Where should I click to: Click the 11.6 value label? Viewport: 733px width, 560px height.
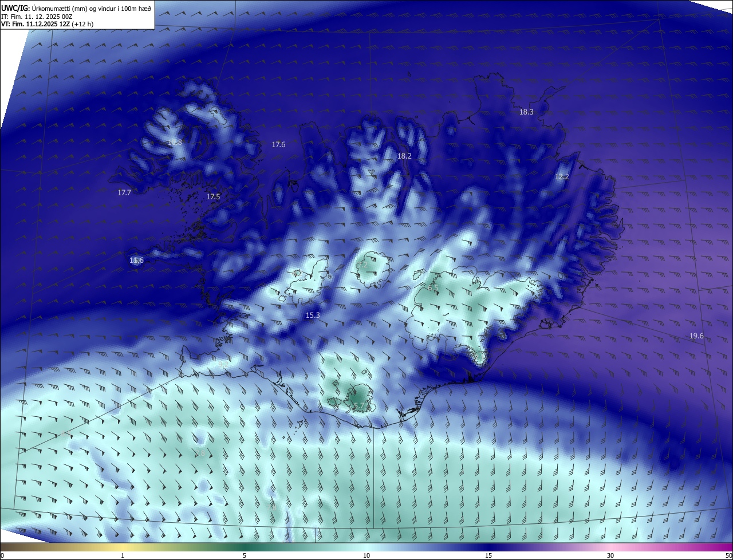pyautogui.click(x=136, y=261)
